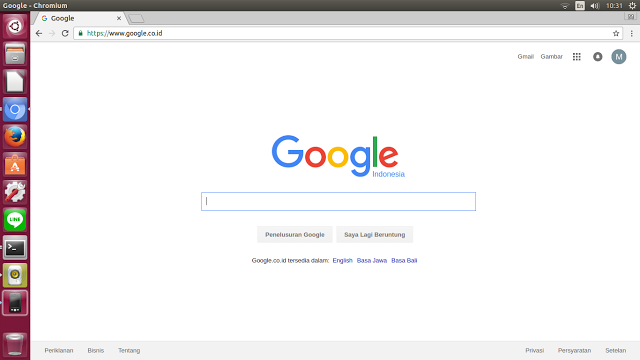Go back to previous page
The width and height of the screenshot is (640, 360).
(x=39, y=33)
